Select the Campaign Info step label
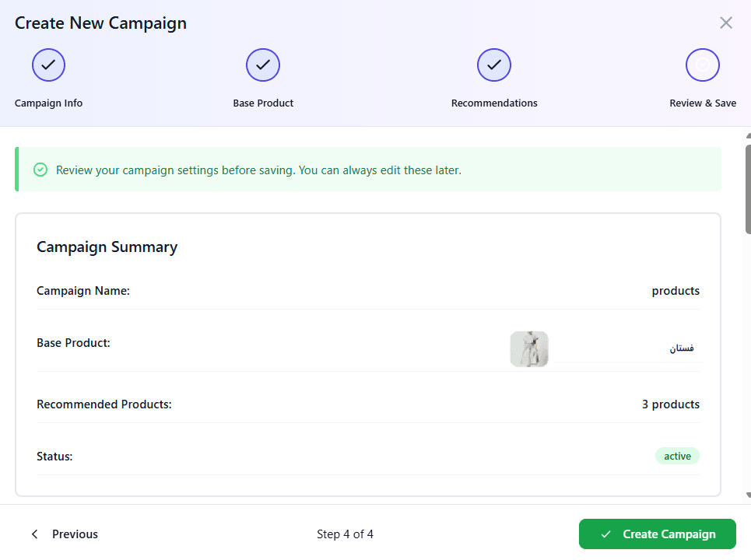Viewport: 751px width, 560px height. pos(48,103)
